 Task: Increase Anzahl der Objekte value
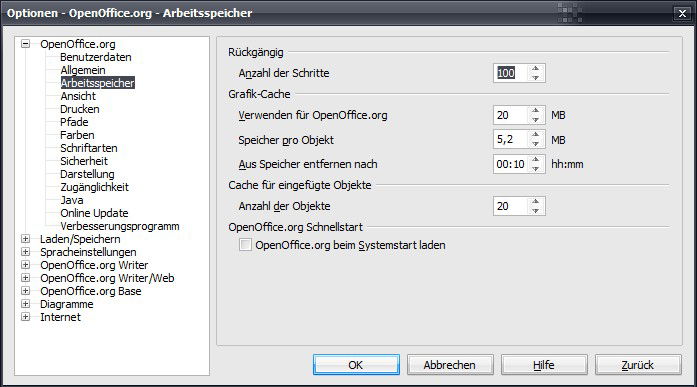coord(536,202)
